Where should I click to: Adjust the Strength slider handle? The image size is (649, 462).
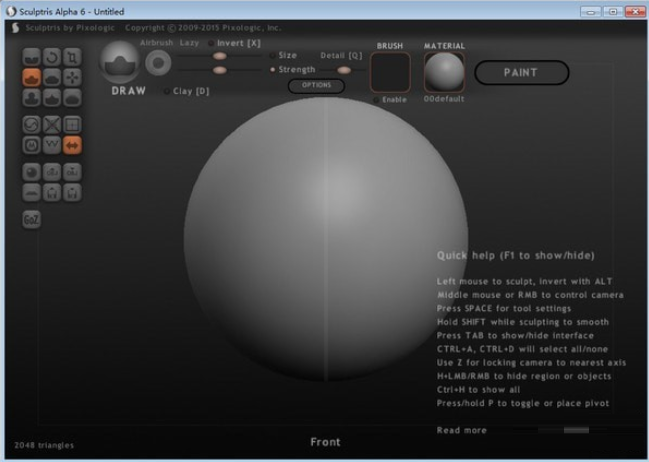(x=219, y=70)
